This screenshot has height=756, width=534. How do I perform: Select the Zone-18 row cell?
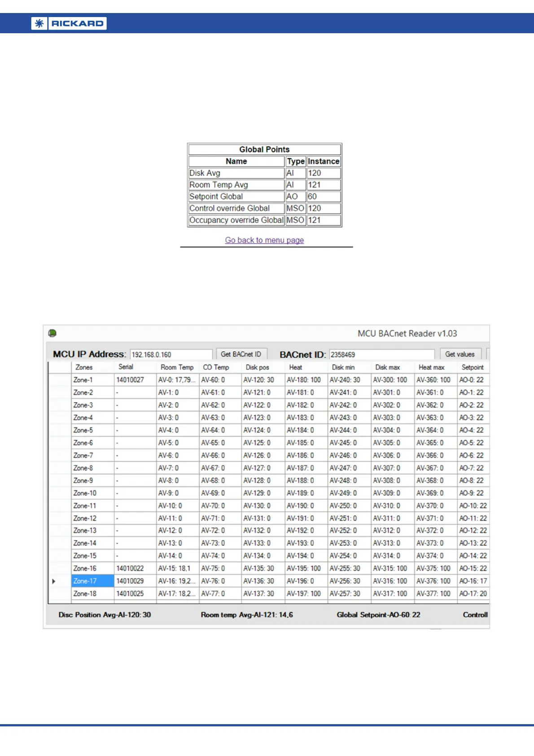pos(93,593)
